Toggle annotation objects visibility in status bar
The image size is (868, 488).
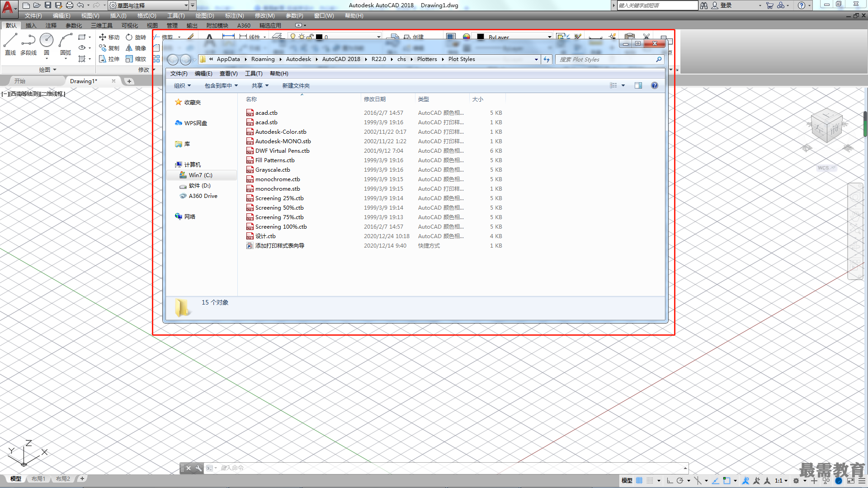746,481
